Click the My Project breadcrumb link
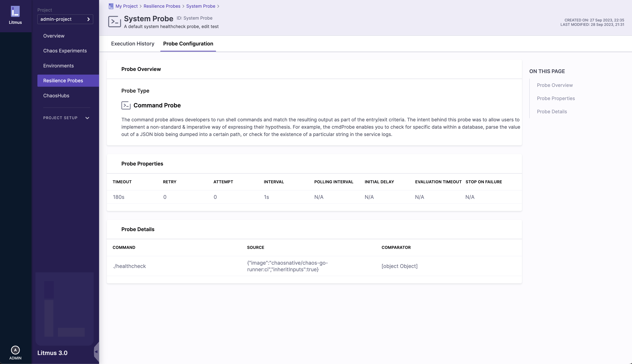Screen dimensions: 632x364 tap(126, 6)
